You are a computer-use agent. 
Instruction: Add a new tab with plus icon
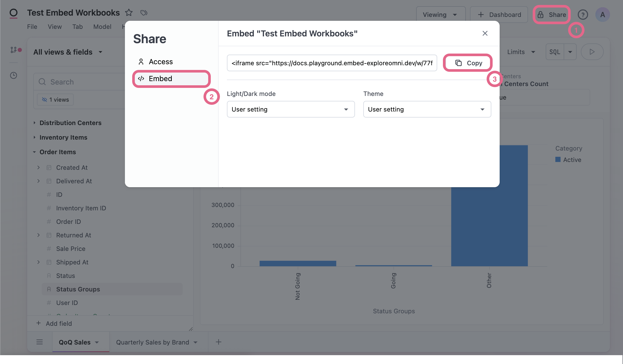click(x=219, y=342)
